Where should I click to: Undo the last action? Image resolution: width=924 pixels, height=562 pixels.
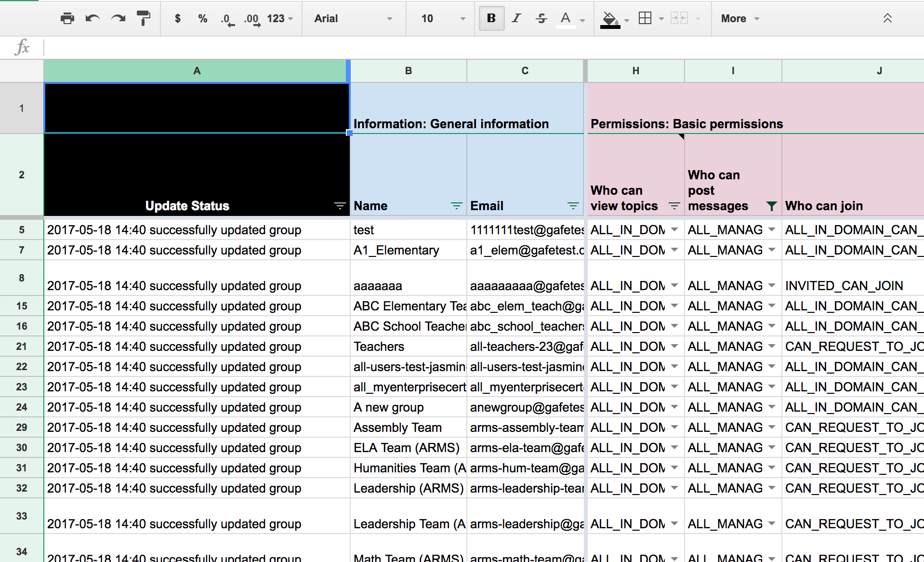pos(92,19)
